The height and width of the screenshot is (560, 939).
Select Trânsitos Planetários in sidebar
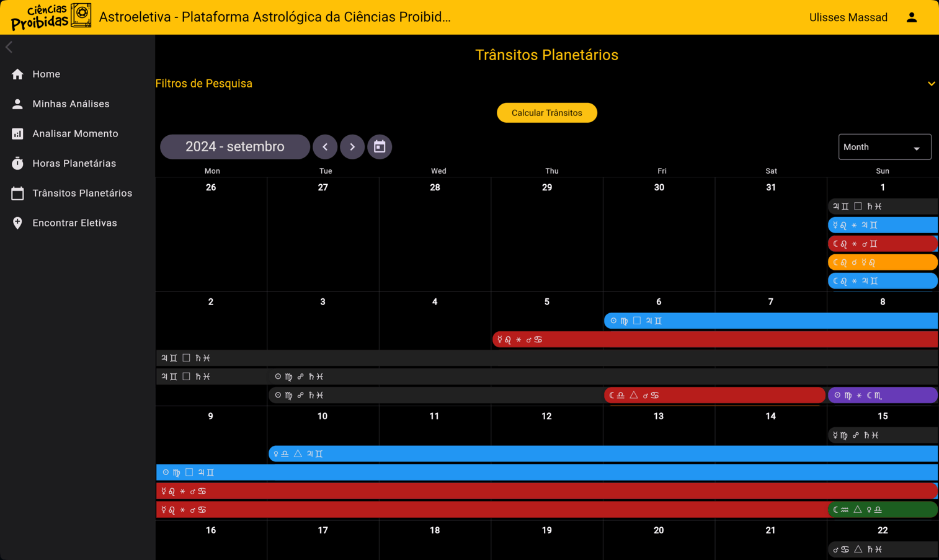pyautogui.click(x=82, y=193)
